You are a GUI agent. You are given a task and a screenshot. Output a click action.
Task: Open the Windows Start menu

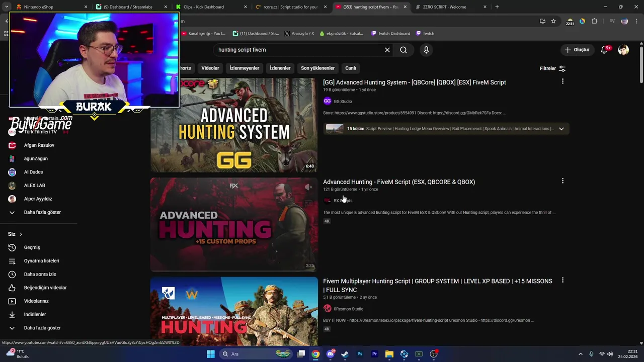[211, 354]
